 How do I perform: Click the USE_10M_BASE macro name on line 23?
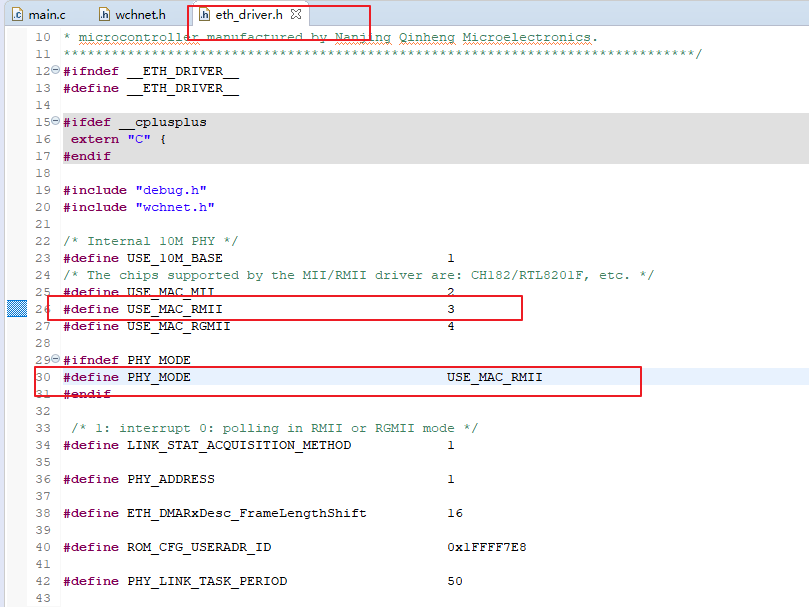[x=174, y=258]
